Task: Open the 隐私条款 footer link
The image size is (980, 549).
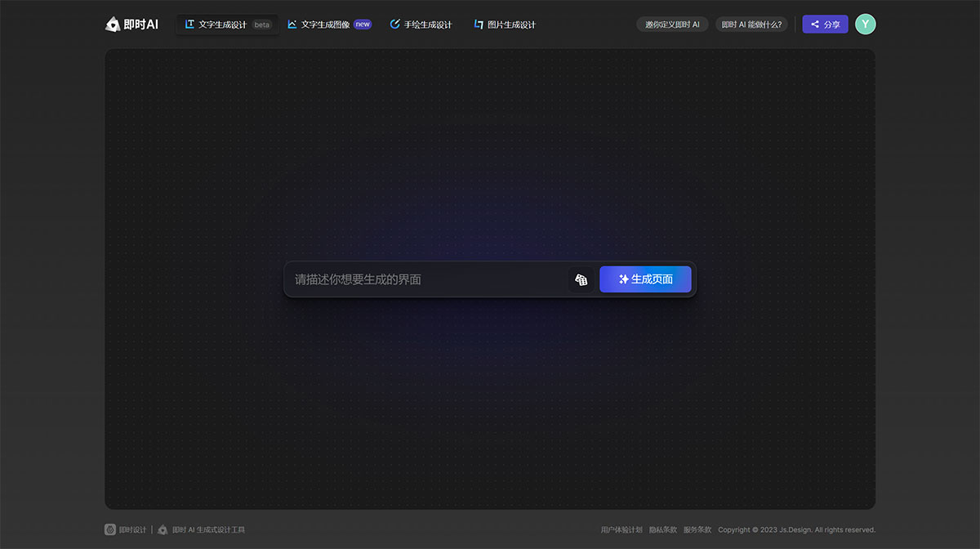Action: coord(662,529)
